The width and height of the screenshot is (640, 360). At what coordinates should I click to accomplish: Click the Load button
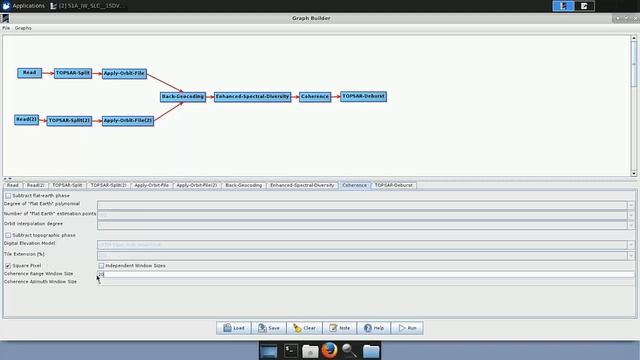point(233,328)
